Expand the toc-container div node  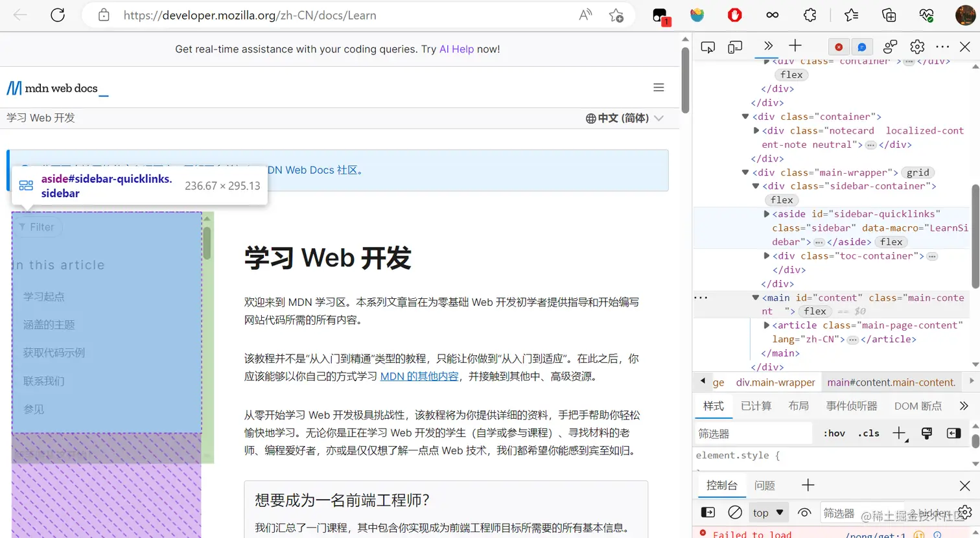766,256
